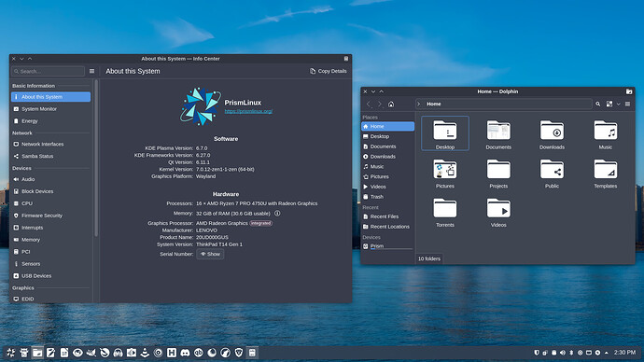Select the Desktop folder icon
This screenshot has height=362, width=644.
pyautogui.click(x=445, y=131)
